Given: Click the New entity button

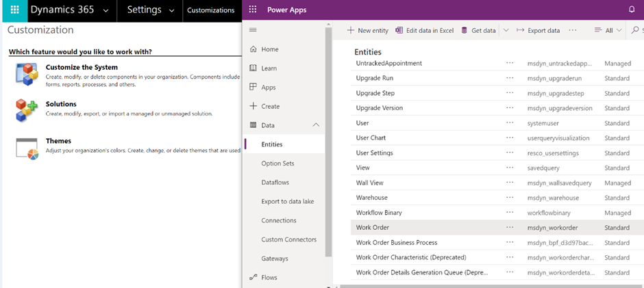Looking at the screenshot, I should click(368, 30).
